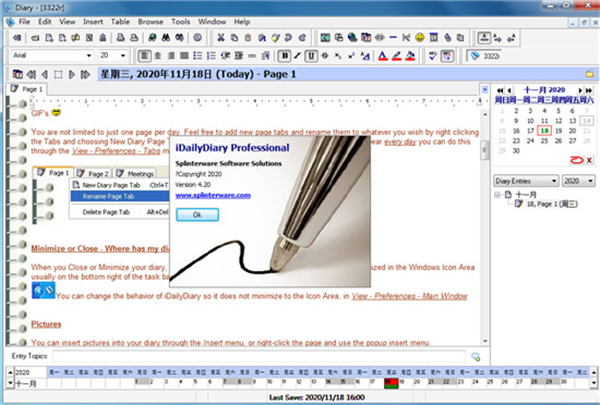
Task: Open the Arial font name dropdown
Action: (92, 54)
